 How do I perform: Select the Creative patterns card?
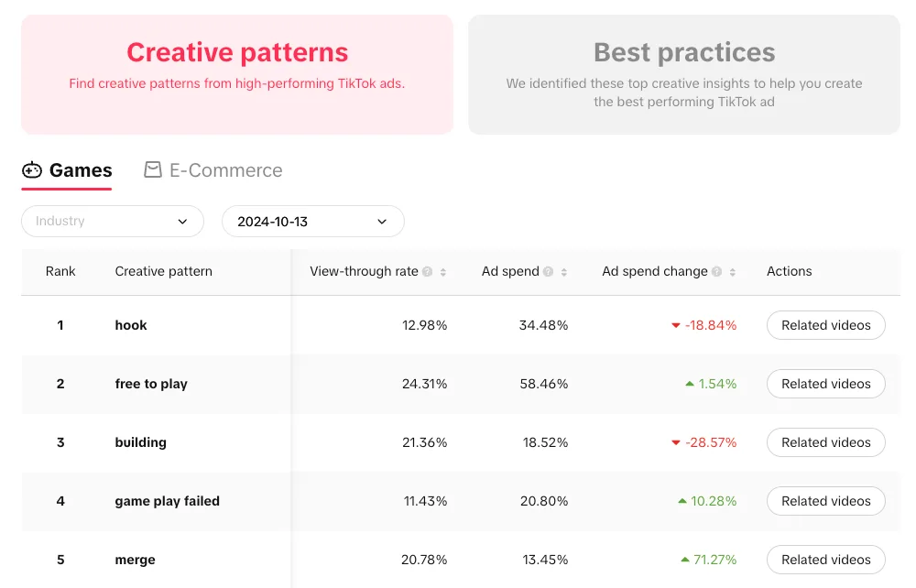click(237, 75)
